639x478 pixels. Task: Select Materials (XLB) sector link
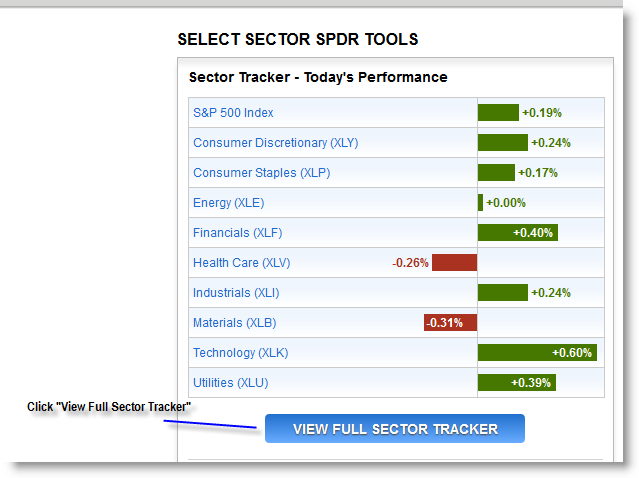(x=235, y=323)
